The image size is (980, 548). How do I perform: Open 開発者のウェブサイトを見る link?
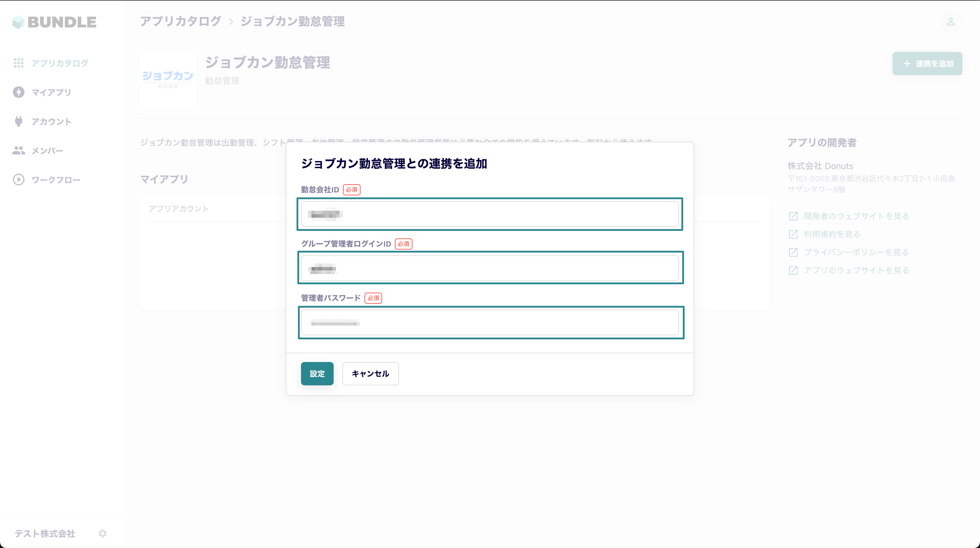[x=856, y=216]
